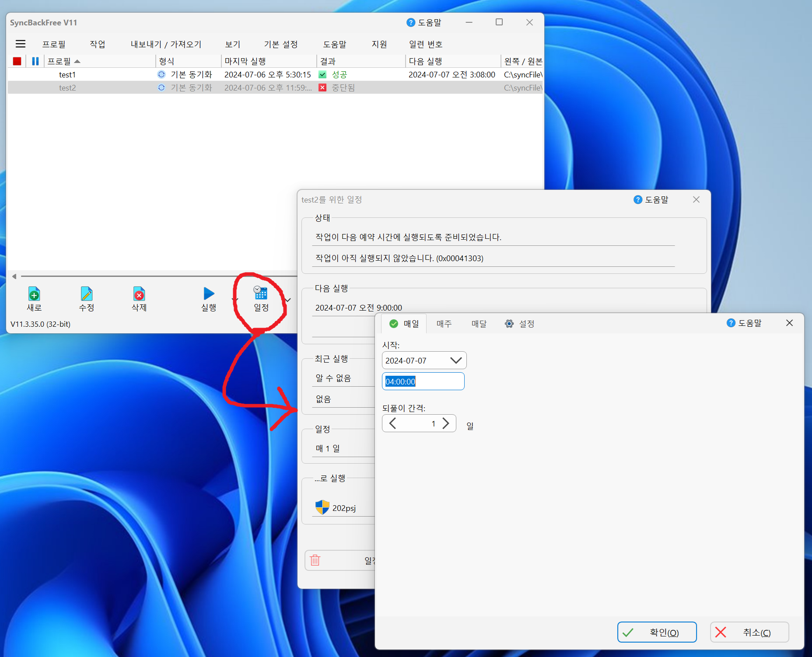Switch to the 매일 tab
This screenshot has height=657, width=812.
click(404, 324)
